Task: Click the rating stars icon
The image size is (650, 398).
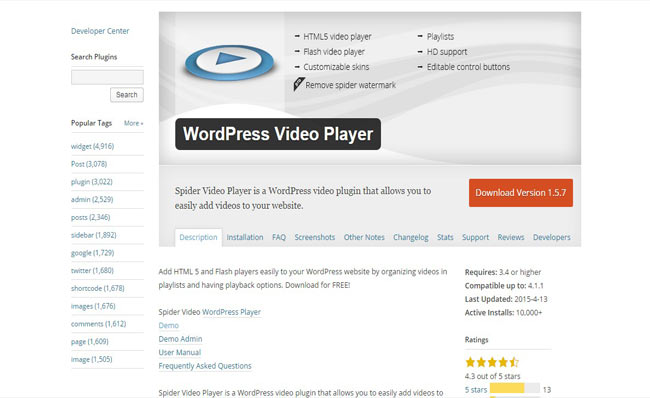Action: point(492,362)
